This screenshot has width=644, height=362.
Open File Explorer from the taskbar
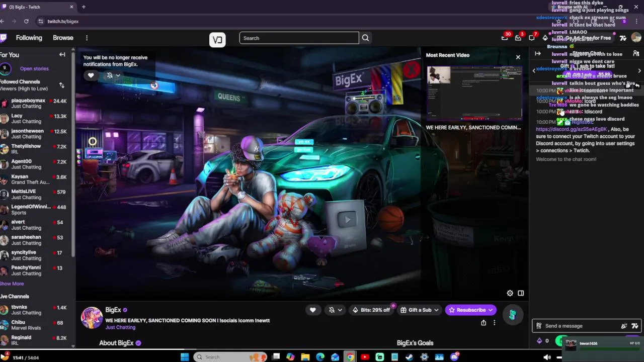click(305, 357)
